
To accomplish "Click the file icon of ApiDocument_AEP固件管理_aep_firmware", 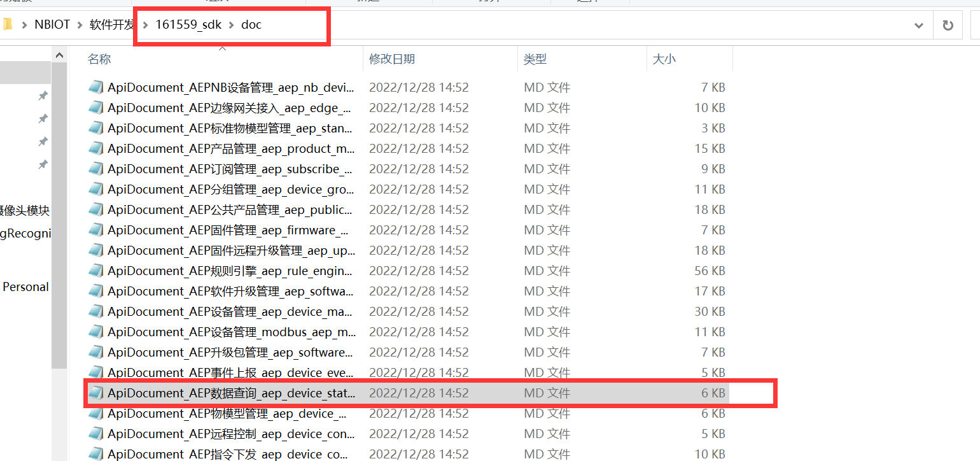I will (95, 230).
